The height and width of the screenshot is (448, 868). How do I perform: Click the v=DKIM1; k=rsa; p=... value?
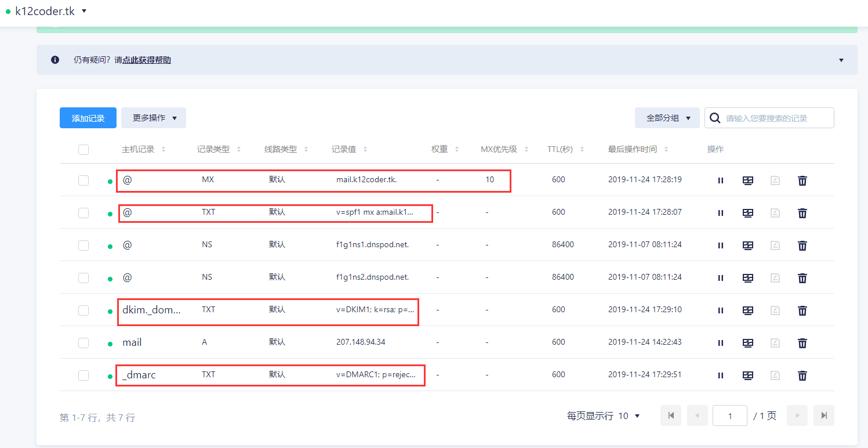375,310
